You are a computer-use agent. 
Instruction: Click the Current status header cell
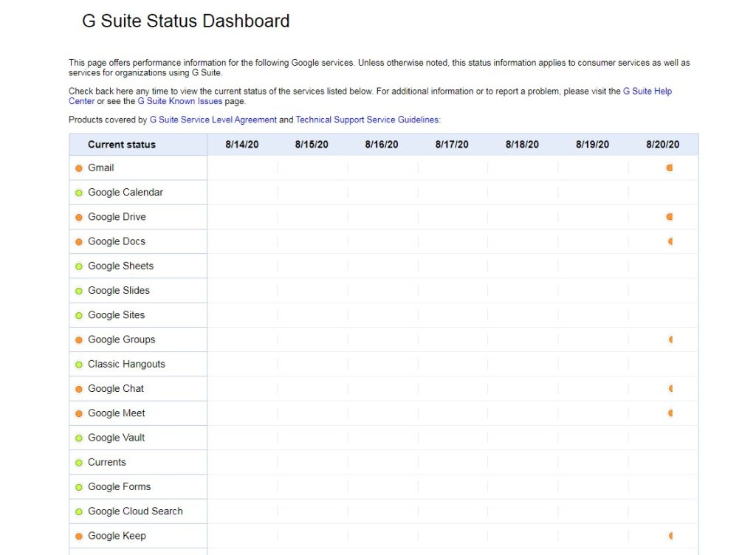123,144
